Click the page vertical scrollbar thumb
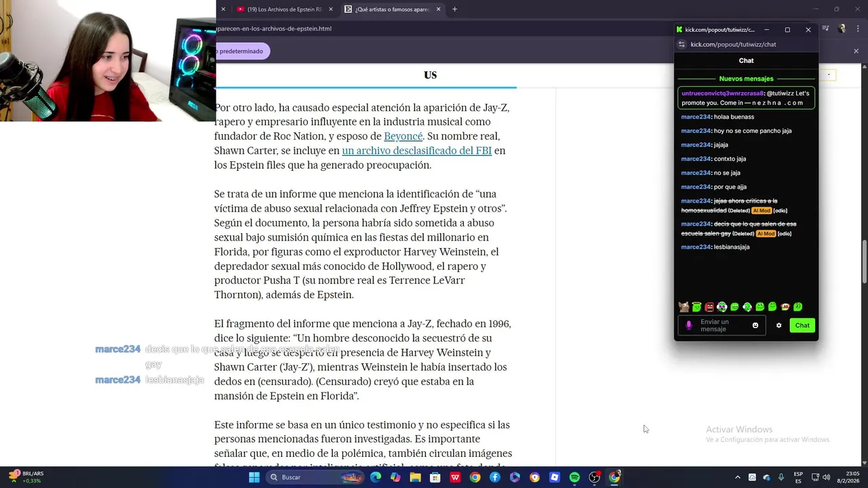868x488 pixels. tap(864, 262)
